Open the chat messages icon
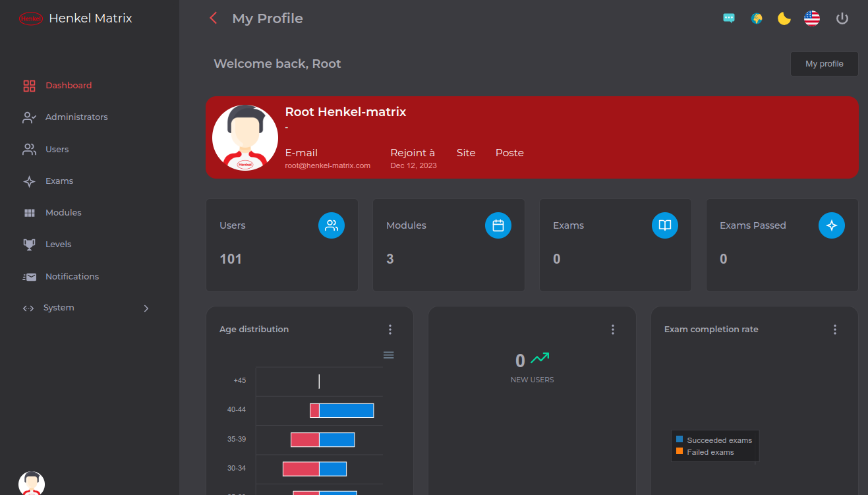868x495 pixels. click(728, 18)
